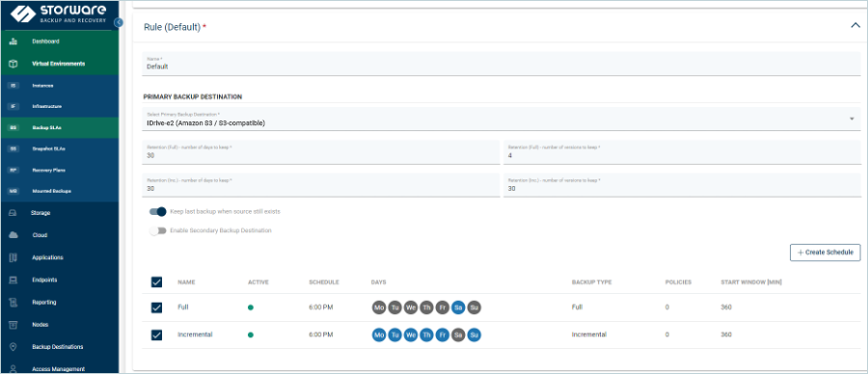Open Virtual Environments menu item

coord(59,64)
